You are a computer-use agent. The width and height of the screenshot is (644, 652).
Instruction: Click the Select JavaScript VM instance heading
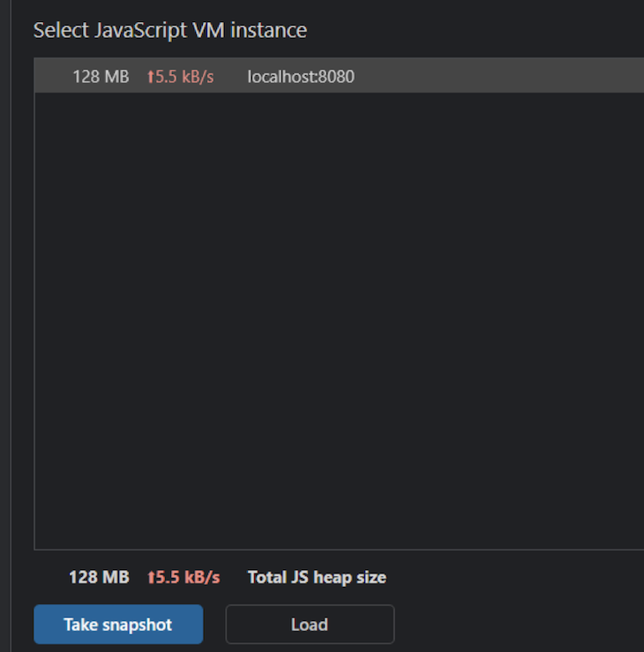pos(170,30)
